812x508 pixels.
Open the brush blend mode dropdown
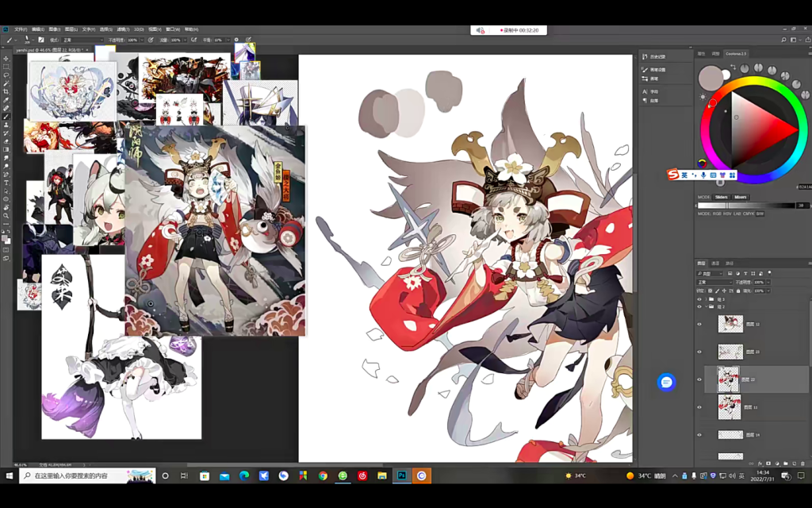[82, 40]
